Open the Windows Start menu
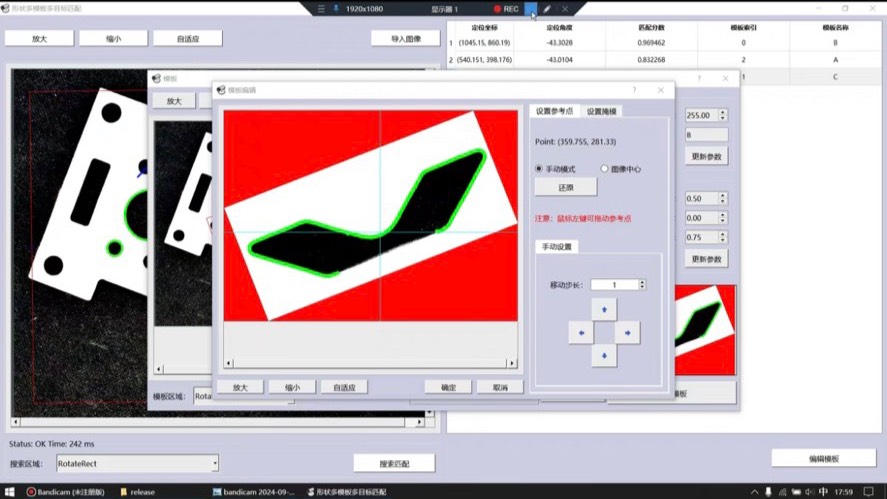 pos(9,492)
